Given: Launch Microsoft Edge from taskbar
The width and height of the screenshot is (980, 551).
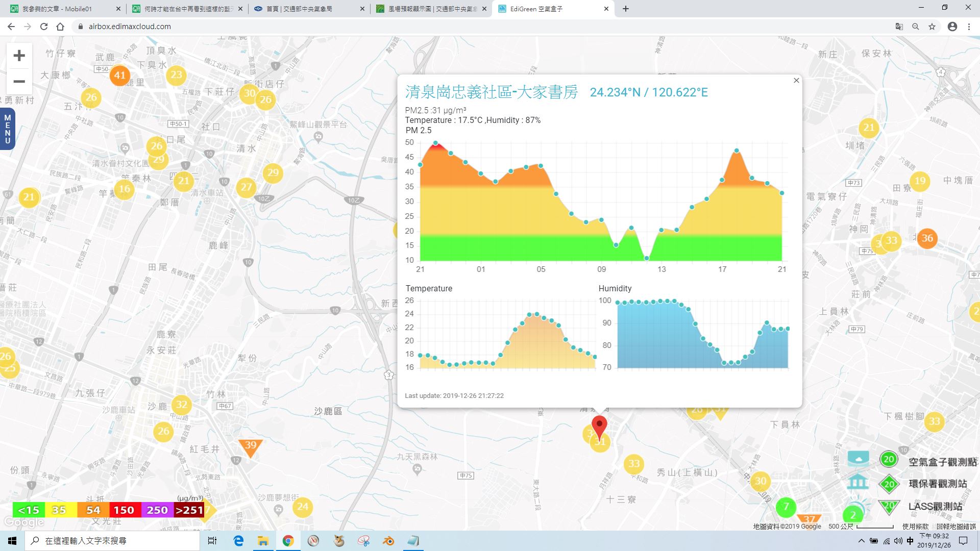Looking at the screenshot, I should click(238, 541).
